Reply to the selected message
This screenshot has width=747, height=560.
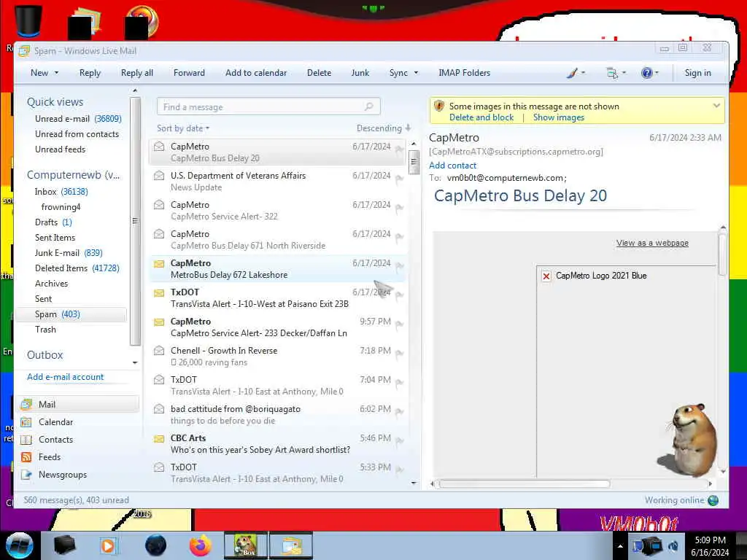(90, 73)
